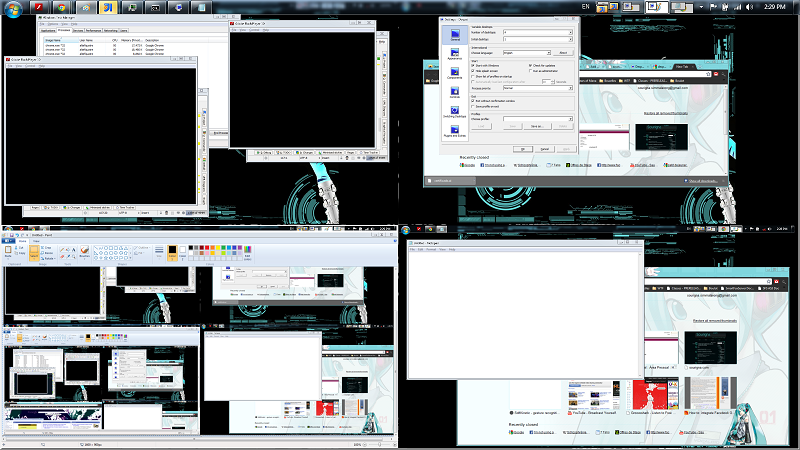Switch to Networking tab in Task Manager
This screenshot has width=800, height=450.
111,31
